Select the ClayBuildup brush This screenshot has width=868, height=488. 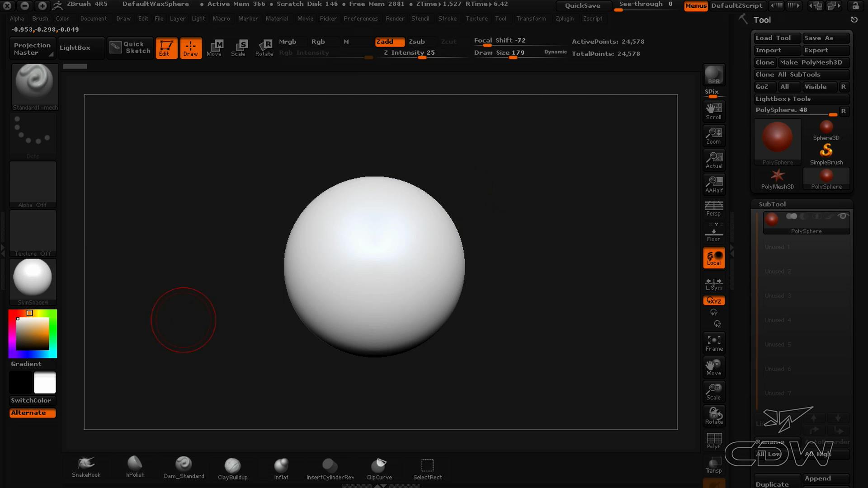pos(232,468)
